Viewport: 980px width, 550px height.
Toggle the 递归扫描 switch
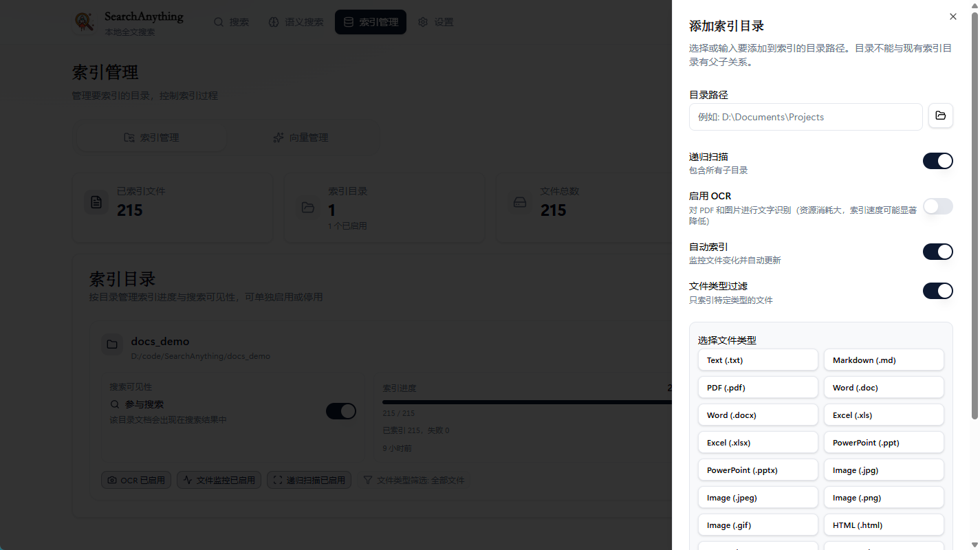938,161
